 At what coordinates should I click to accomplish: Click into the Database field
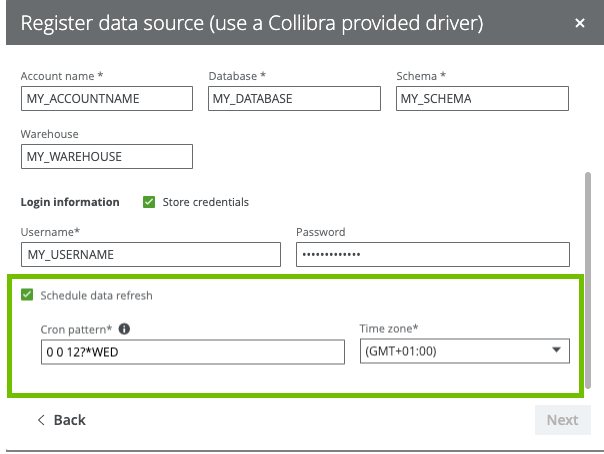click(x=294, y=98)
